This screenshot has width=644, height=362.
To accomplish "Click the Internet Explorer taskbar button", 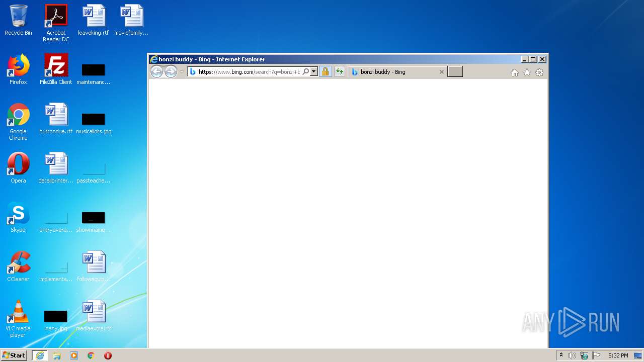I will [40, 355].
